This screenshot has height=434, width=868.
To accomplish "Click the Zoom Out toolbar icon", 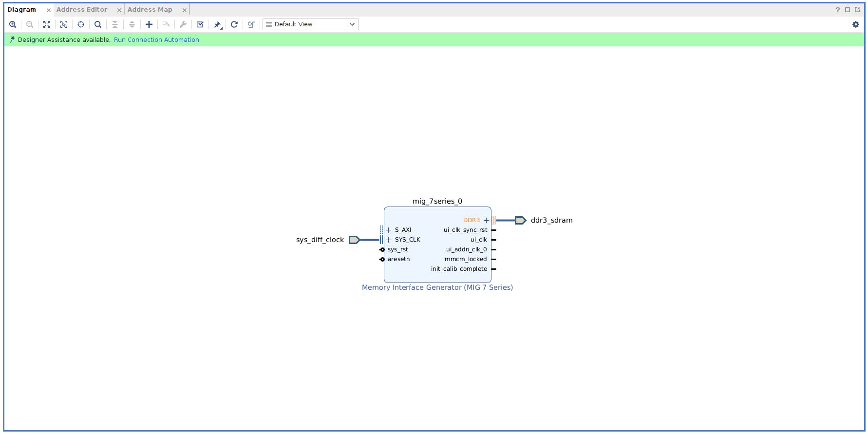I will coord(30,24).
